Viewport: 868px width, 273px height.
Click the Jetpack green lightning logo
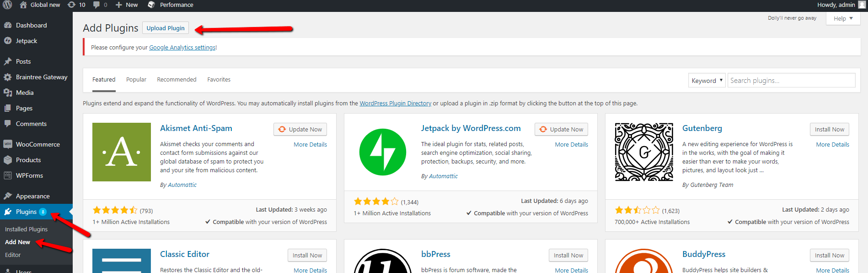coord(382,152)
